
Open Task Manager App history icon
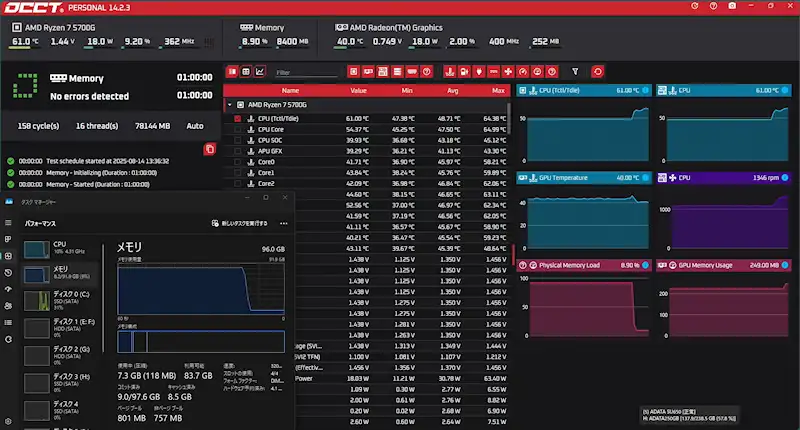tap(8, 273)
